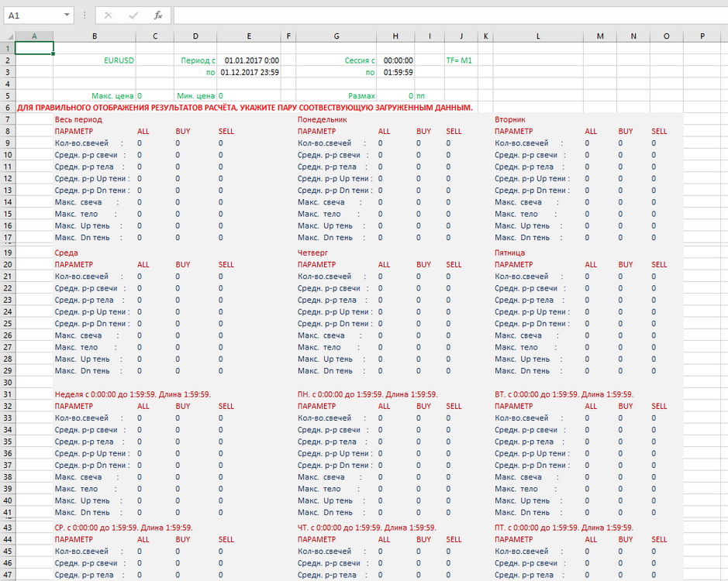Click the Cancel (X) icon in the formula bar
The width and height of the screenshot is (728, 581).
tap(109, 15)
